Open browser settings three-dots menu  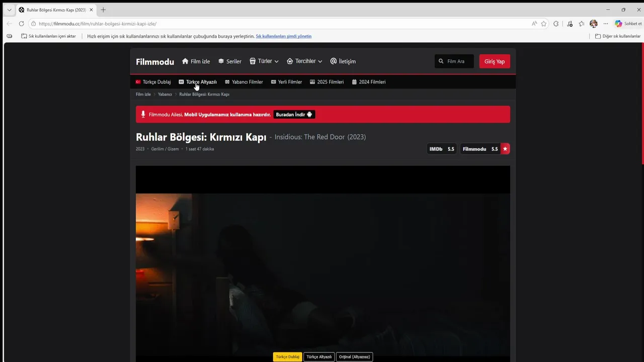pos(606,24)
